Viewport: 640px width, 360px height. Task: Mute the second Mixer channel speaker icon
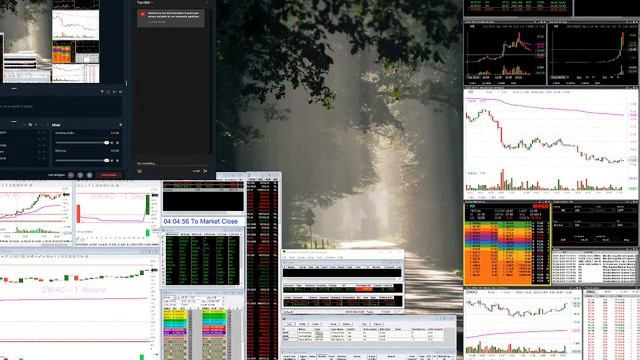click(112, 160)
